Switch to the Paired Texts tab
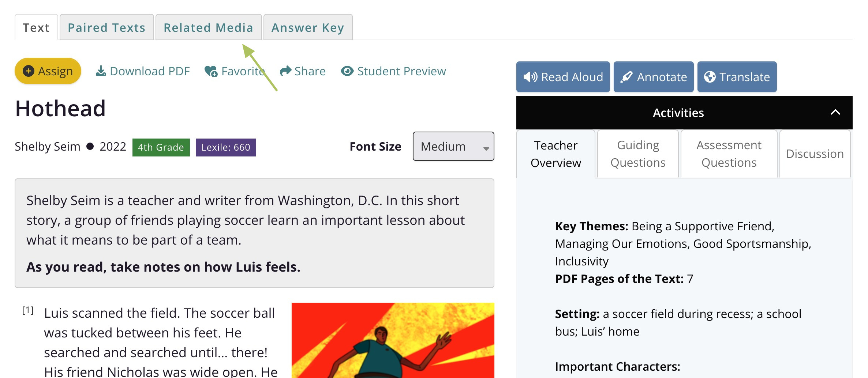Image resolution: width=868 pixels, height=378 pixels. (x=106, y=27)
